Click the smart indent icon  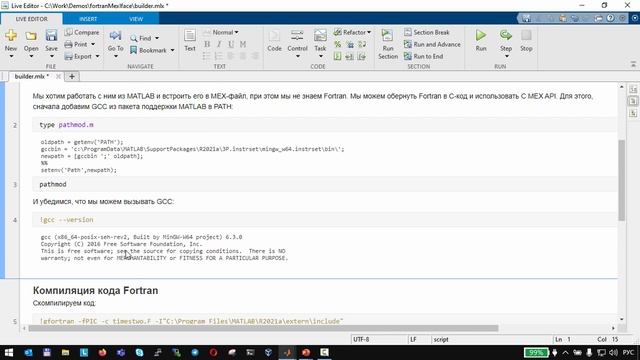tap(338, 56)
